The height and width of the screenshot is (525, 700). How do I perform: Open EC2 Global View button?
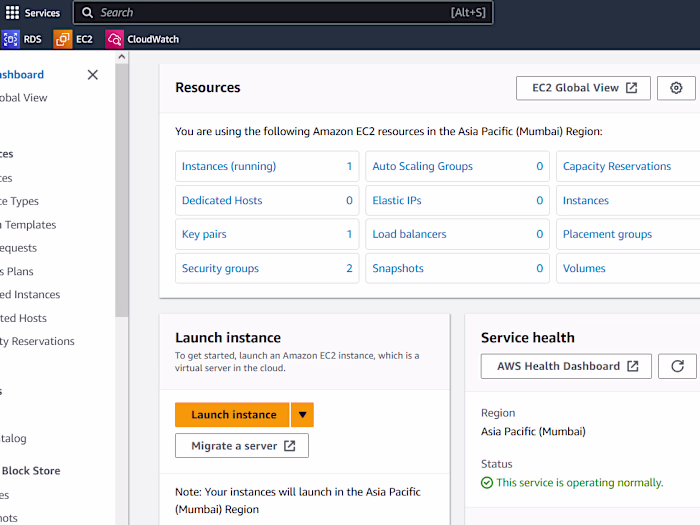(583, 88)
